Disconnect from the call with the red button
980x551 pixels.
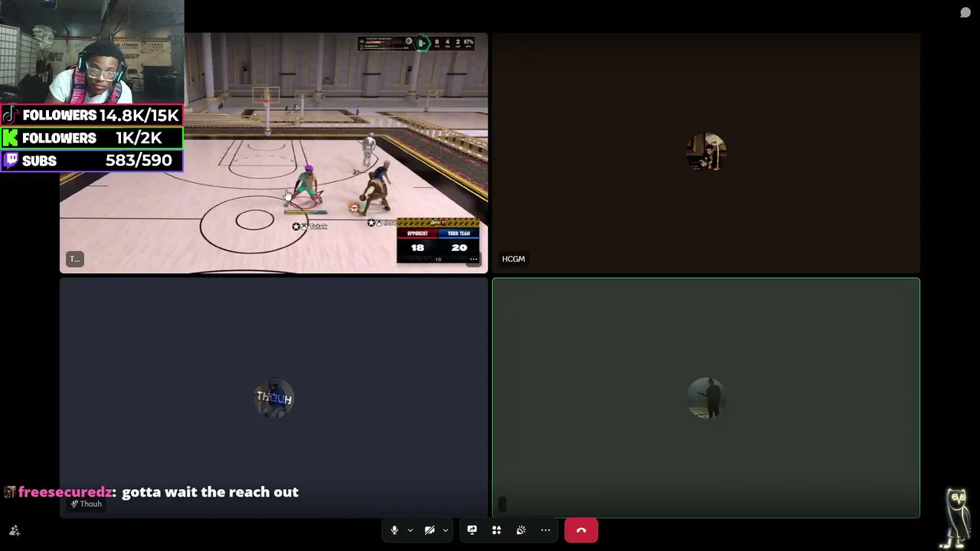[x=581, y=530]
